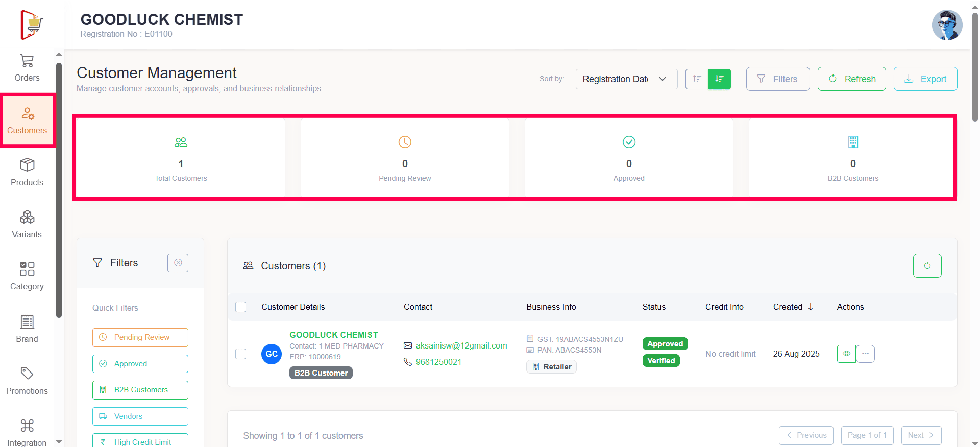Click the shopping cart app logo
The width and height of the screenshot is (980, 447).
[32, 24]
